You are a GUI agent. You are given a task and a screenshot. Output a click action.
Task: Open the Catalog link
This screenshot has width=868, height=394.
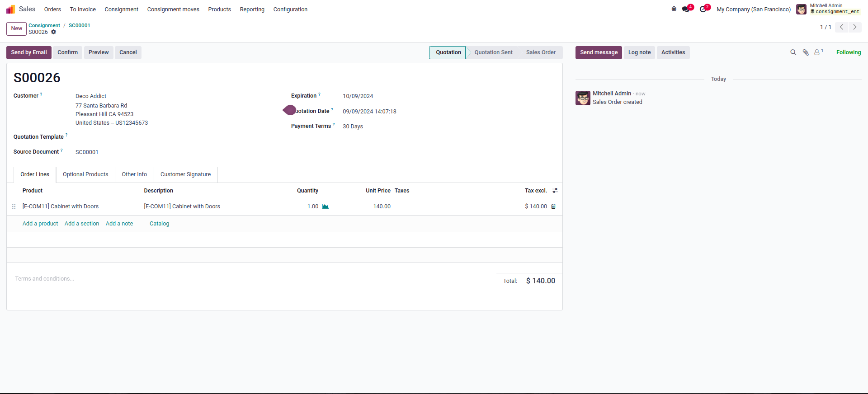tap(159, 224)
